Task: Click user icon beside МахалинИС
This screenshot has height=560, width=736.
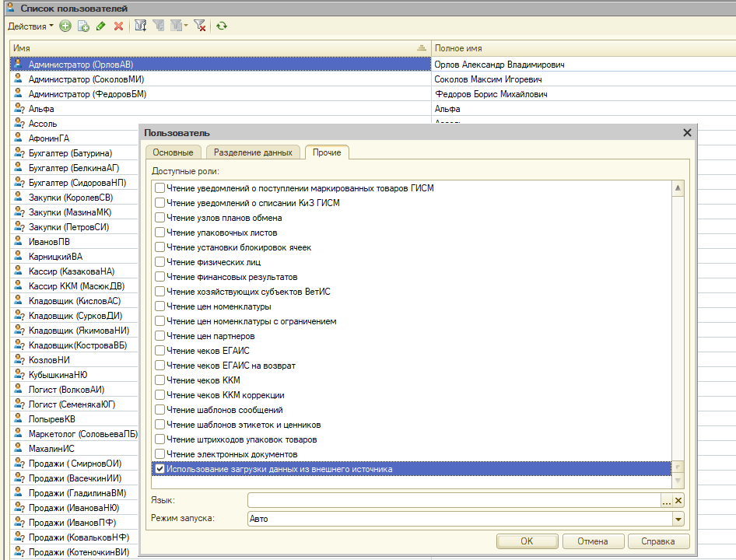Action: (x=19, y=448)
